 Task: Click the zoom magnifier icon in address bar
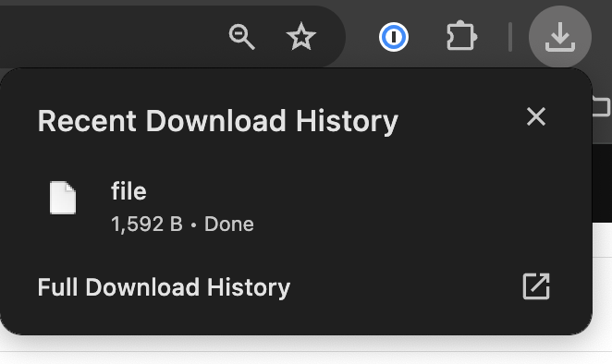pos(241,37)
